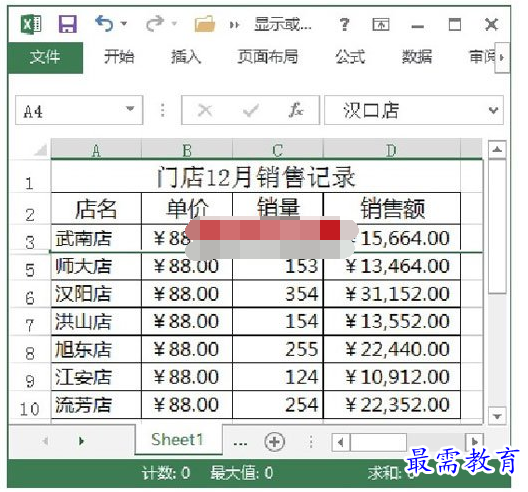Redo the last undone action

(155, 24)
